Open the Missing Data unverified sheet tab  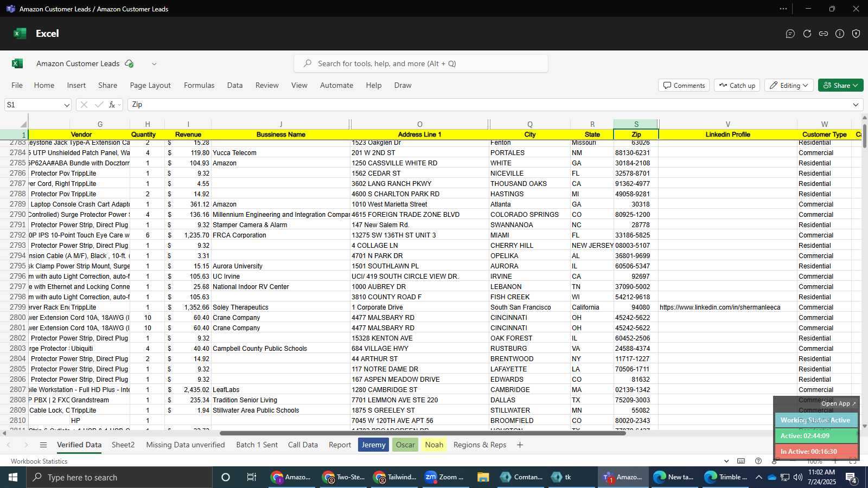pyautogui.click(x=186, y=445)
